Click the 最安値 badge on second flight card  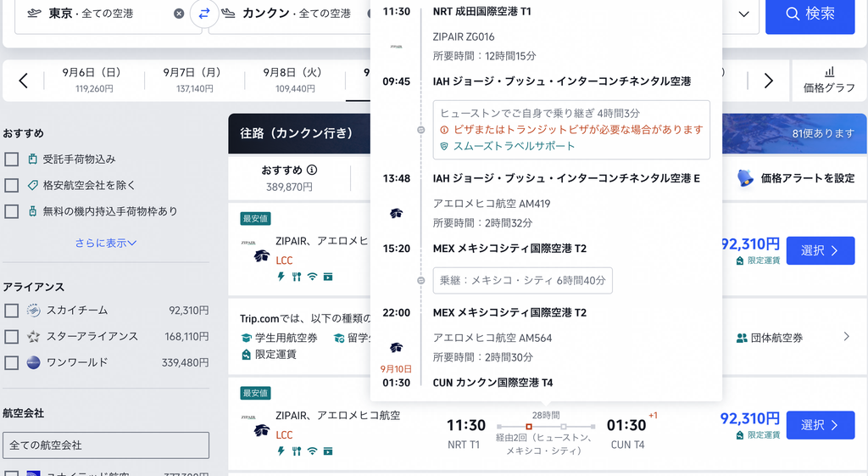255,394
